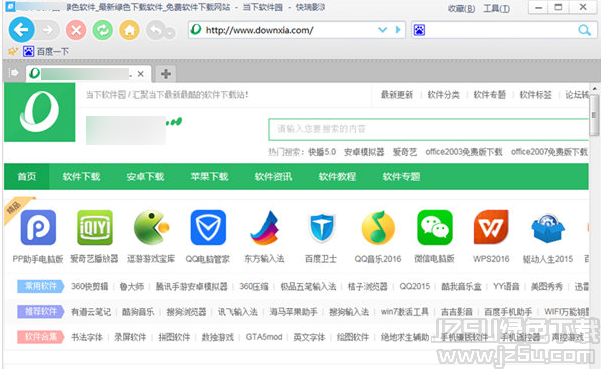
Task: Open the 360快剪辑 link
Action: (90, 287)
